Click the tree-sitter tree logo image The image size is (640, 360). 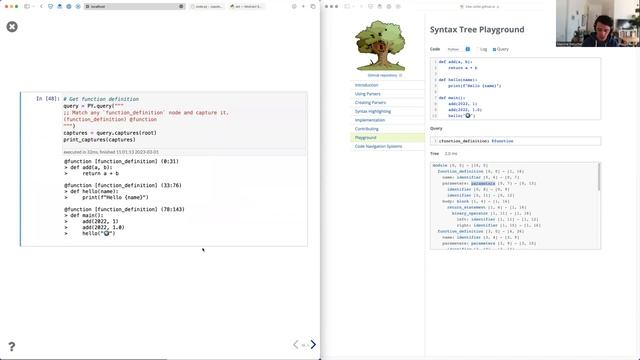pos(380,46)
